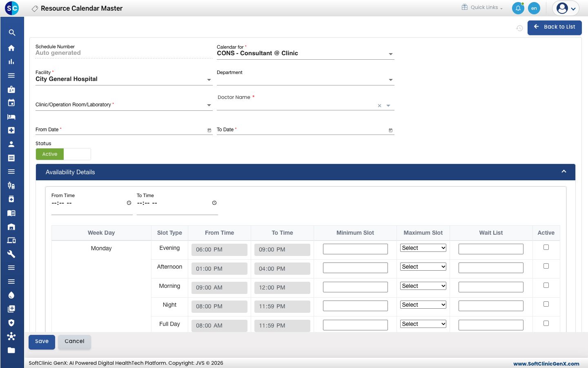Image resolution: width=588 pixels, height=368 pixels.
Task: Click Wait List field for Morning row
Action: point(491,287)
